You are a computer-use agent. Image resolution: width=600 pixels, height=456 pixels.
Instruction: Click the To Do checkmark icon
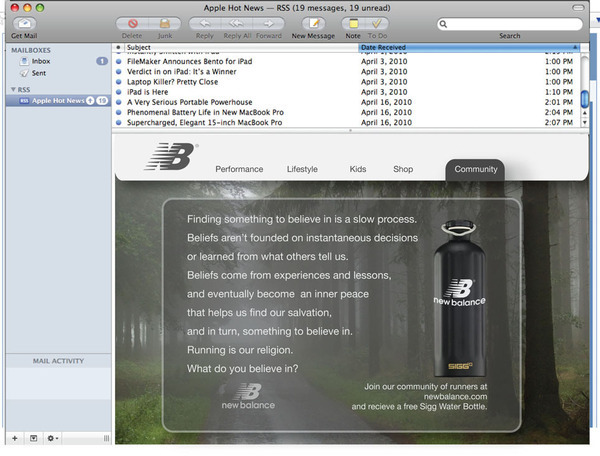(x=377, y=24)
